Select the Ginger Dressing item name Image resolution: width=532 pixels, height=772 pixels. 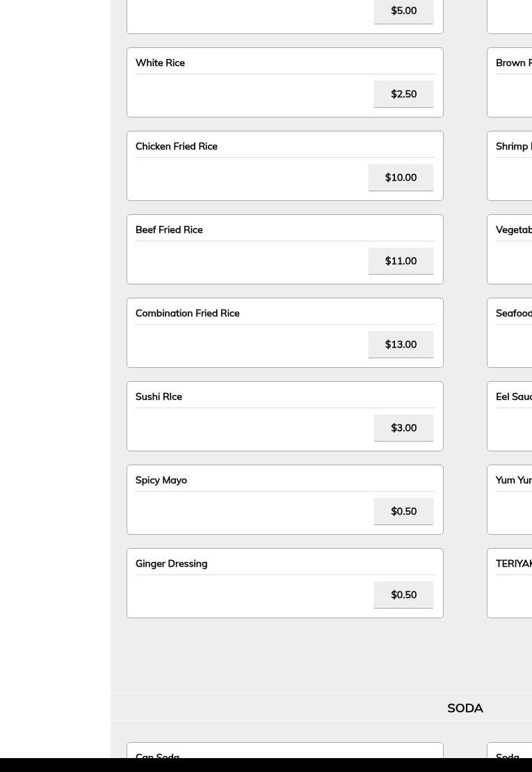tap(171, 563)
